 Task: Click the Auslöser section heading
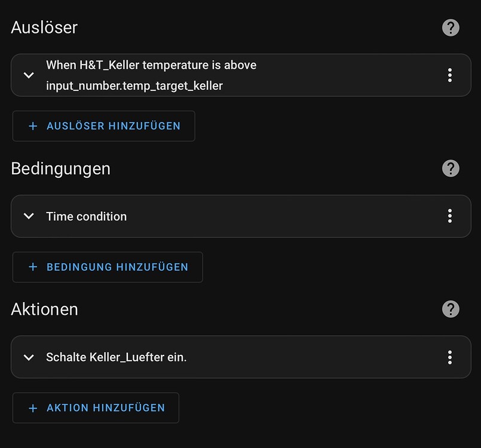pos(44,27)
